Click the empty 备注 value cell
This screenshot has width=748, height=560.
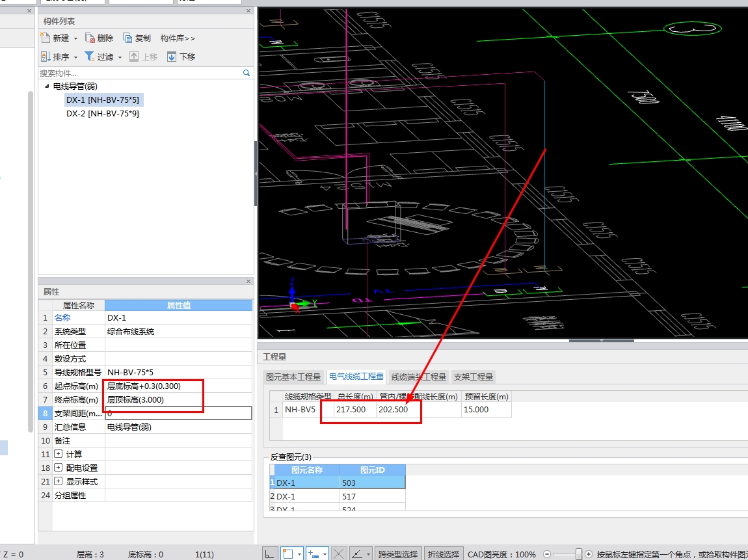(178, 441)
